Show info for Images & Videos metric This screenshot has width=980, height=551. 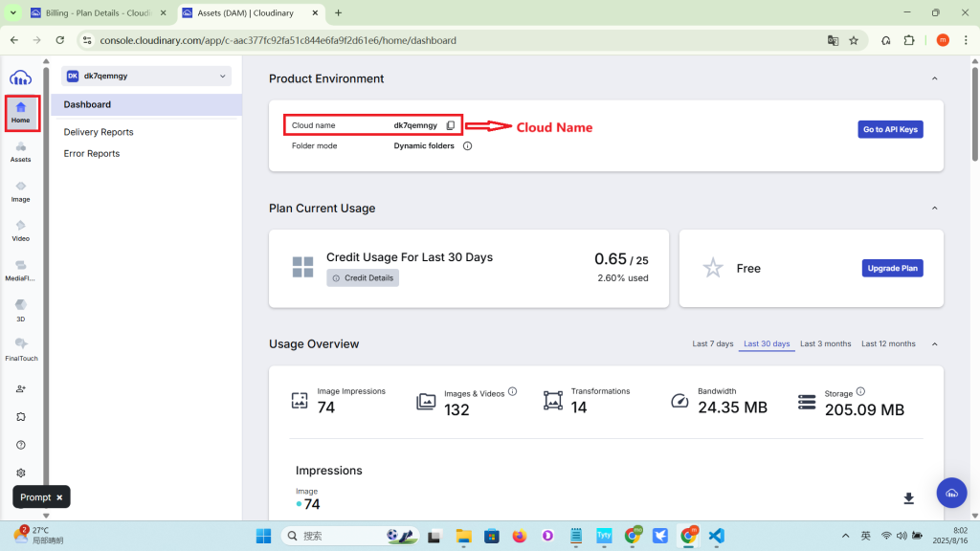pyautogui.click(x=513, y=391)
